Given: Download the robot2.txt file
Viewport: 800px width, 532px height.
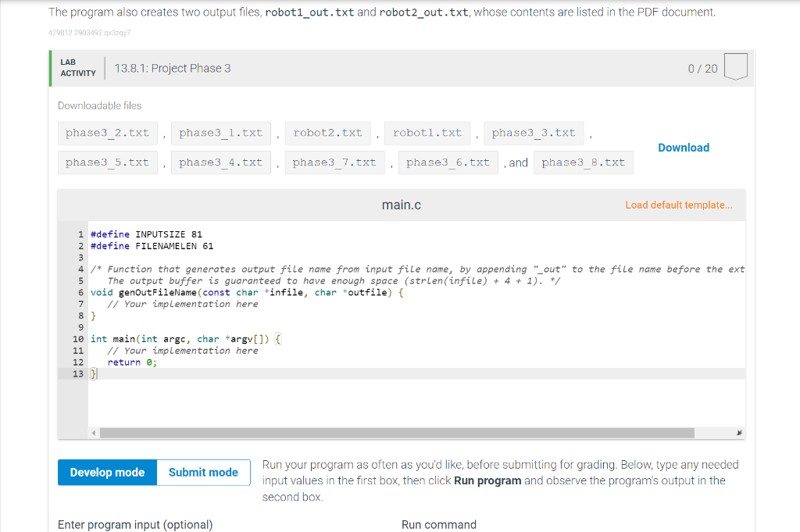Looking at the screenshot, I should point(327,133).
